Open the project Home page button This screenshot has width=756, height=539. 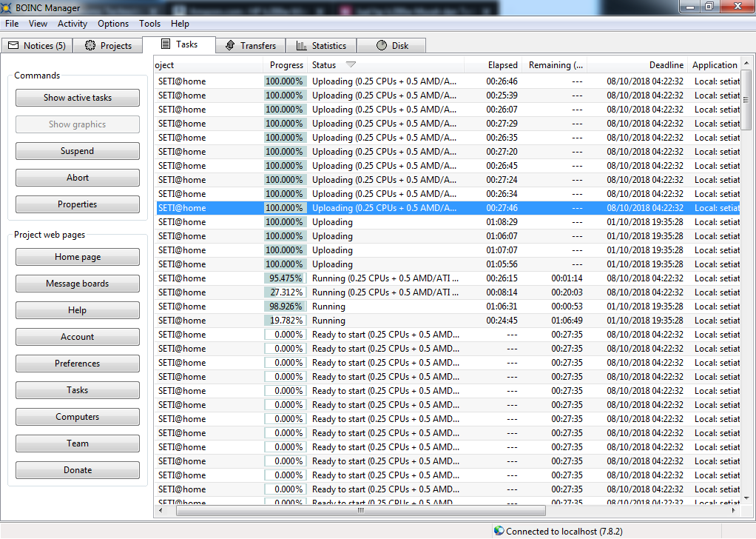coord(77,257)
